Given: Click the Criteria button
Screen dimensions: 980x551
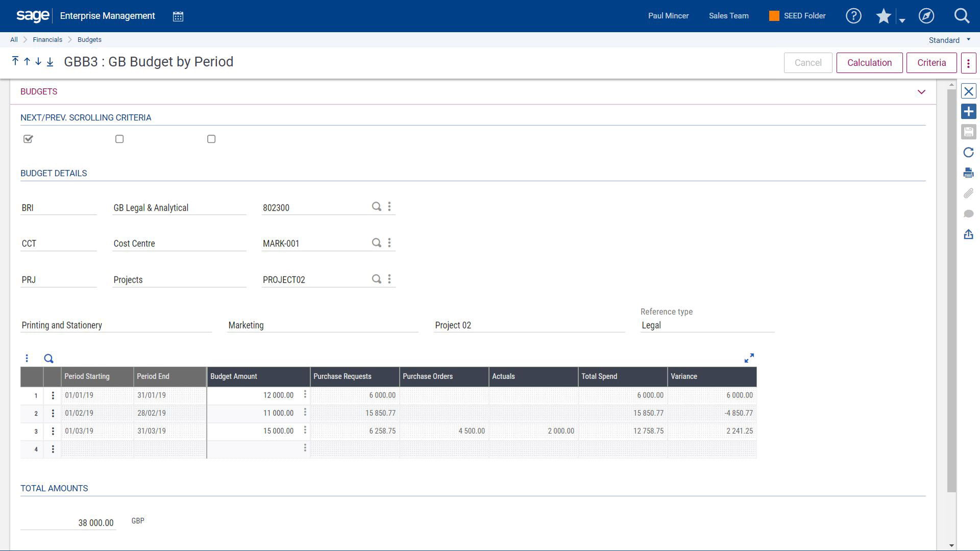Looking at the screenshot, I should (932, 63).
